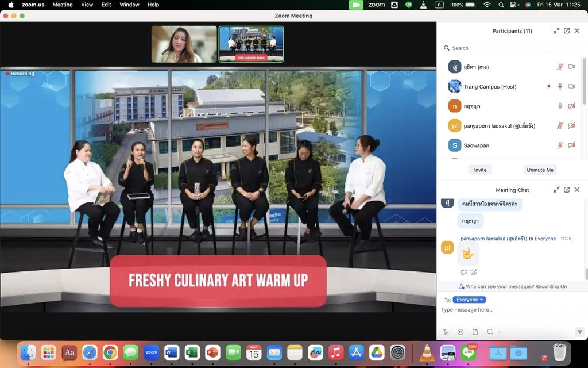Collapse the Participants panel
588x368 pixels.
pos(556,31)
